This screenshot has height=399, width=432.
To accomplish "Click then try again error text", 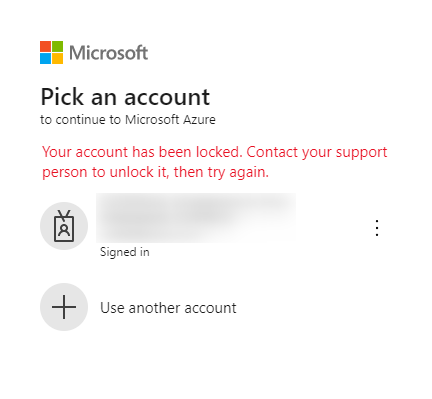I will click(221, 172).
